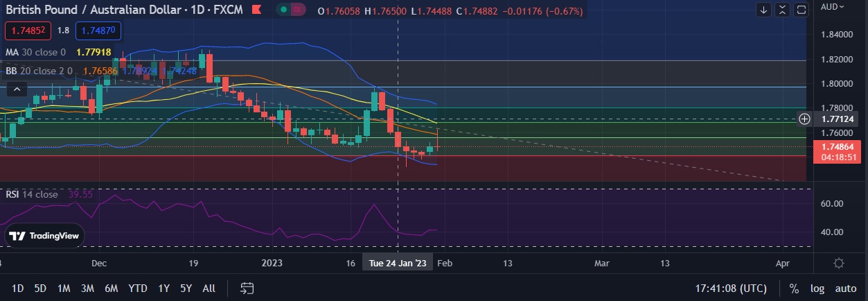Collapse the indicator legend with chevron
Viewport: 868px width, 301px height.
17,89
